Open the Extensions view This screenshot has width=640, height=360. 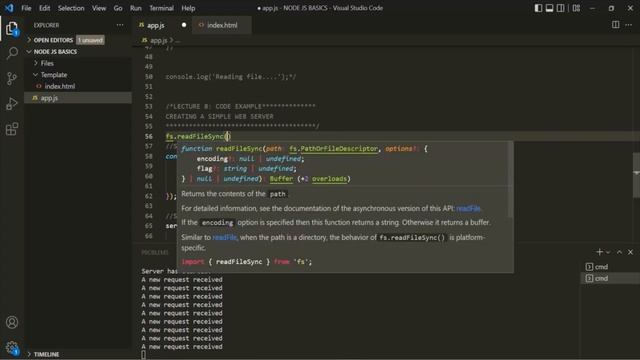tap(12, 129)
